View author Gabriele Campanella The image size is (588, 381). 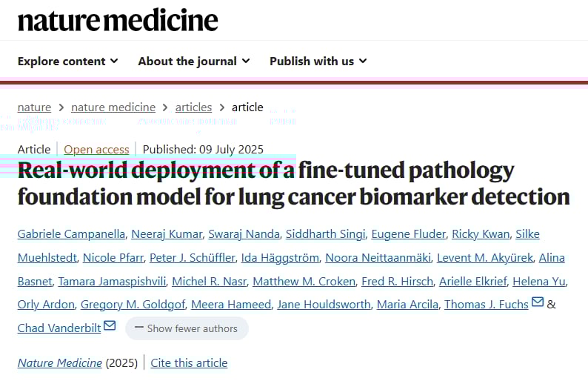71,234
